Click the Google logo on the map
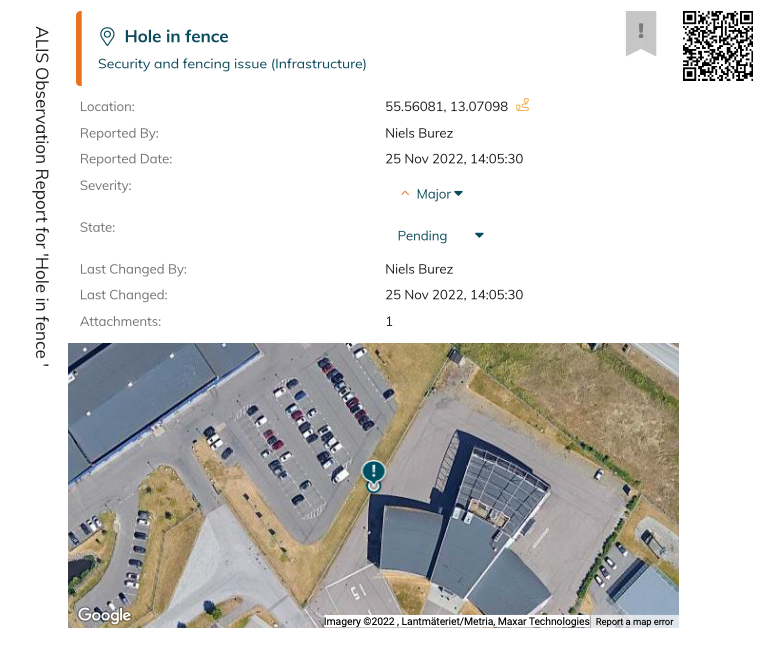 click(104, 615)
